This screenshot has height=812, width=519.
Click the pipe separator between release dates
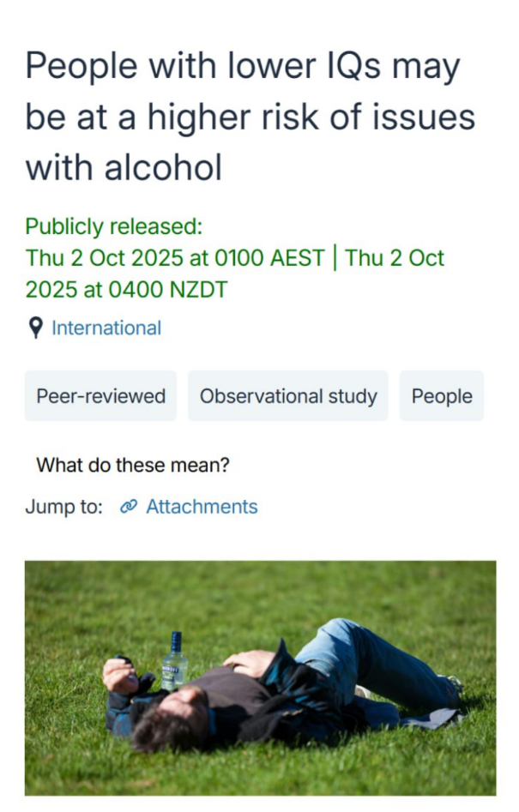click(x=335, y=258)
